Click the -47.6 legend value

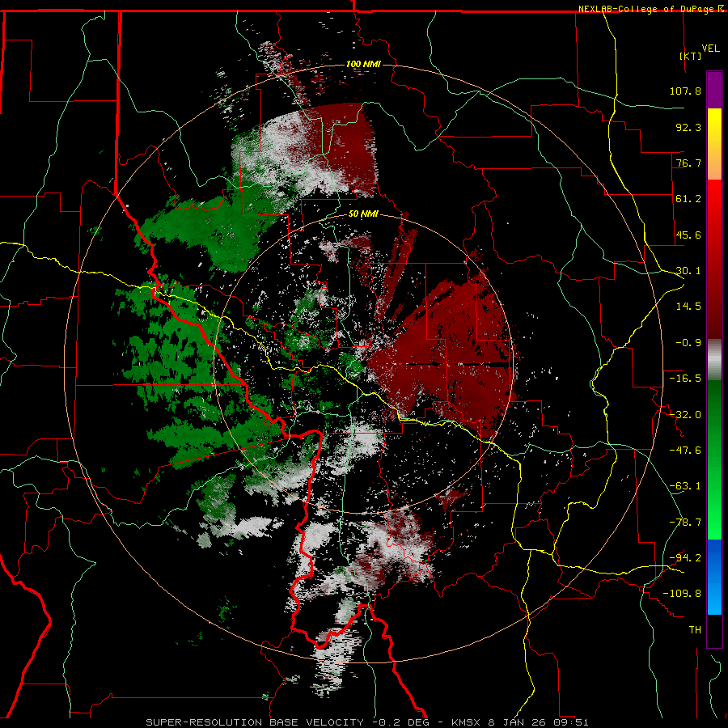point(685,451)
